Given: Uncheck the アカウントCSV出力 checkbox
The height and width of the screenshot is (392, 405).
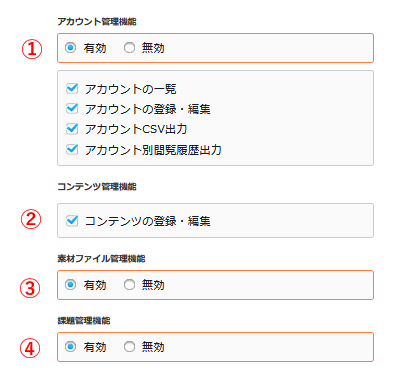Looking at the screenshot, I should click(x=72, y=129).
